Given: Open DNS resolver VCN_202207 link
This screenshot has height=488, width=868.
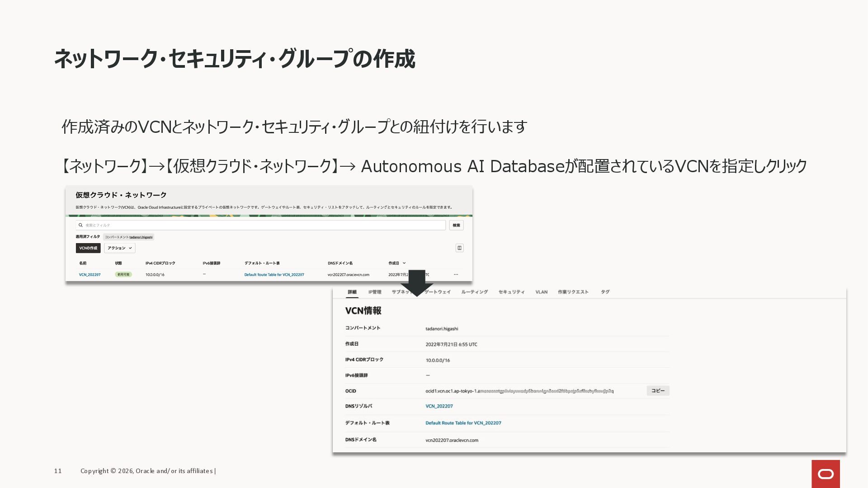Looking at the screenshot, I should point(439,406).
